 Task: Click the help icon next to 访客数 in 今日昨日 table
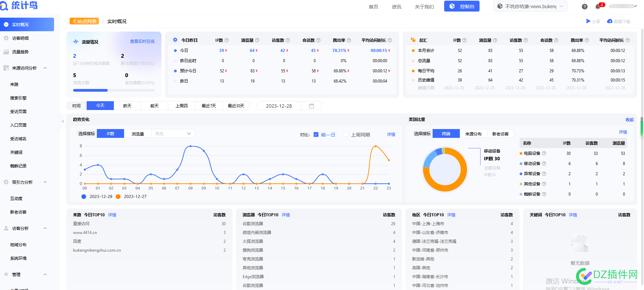[x=288, y=40]
